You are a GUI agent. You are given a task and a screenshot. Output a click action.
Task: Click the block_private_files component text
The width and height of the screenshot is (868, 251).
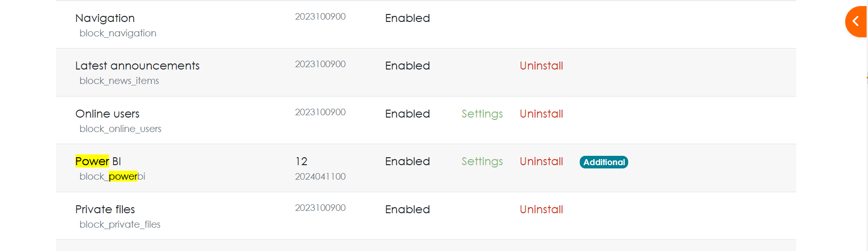click(x=120, y=224)
